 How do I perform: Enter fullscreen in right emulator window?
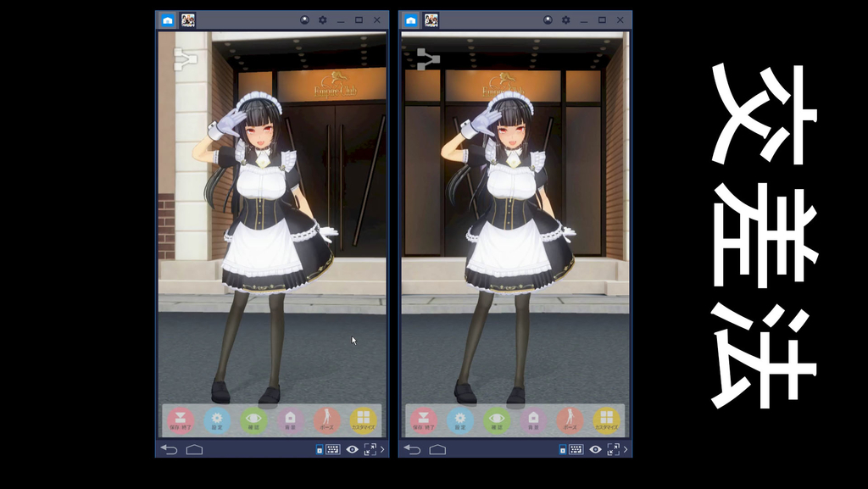click(613, 449)
